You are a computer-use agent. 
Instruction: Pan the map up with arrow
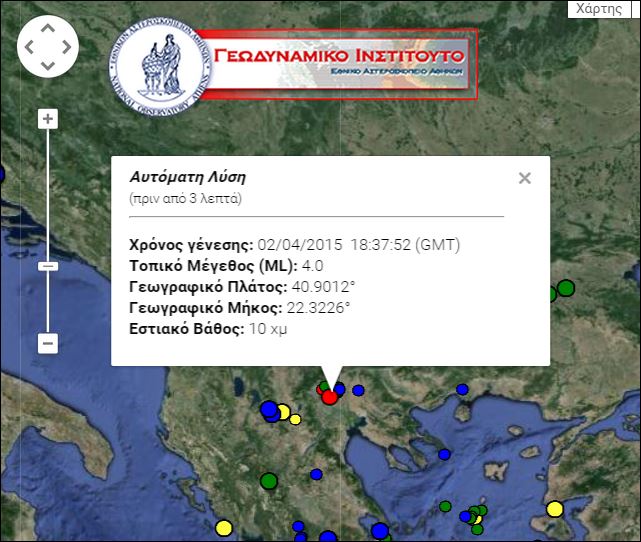coord(48,28)
